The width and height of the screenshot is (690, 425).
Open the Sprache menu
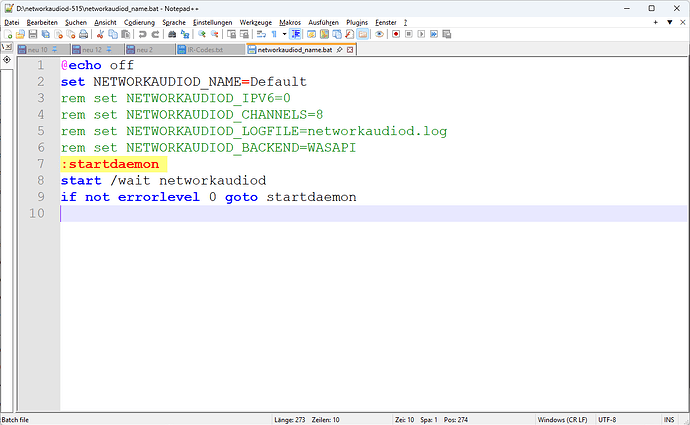[174, 21]
